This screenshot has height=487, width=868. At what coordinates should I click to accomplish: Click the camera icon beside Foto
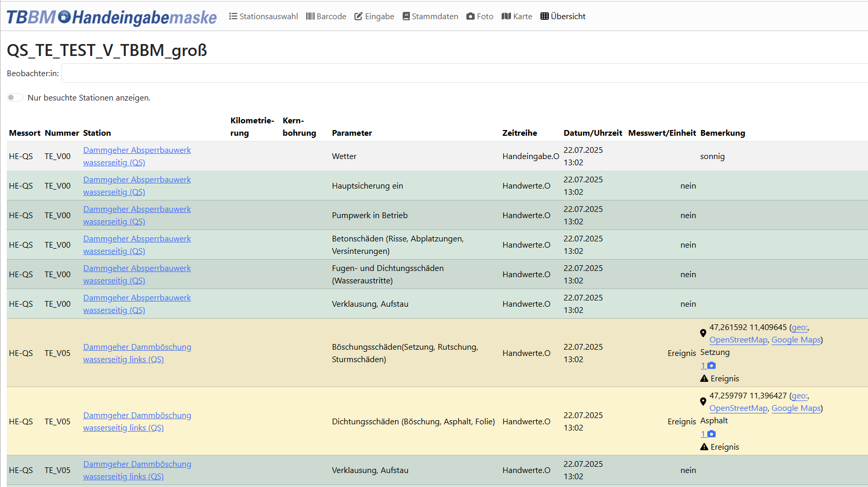pos(471,16)
